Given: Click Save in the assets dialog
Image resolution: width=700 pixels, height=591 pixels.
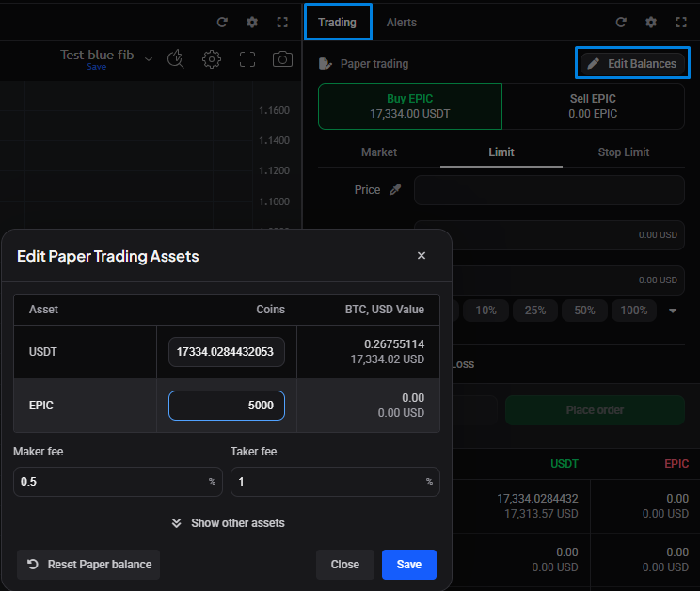Looking at the screenshot, I should pos(409,565).
